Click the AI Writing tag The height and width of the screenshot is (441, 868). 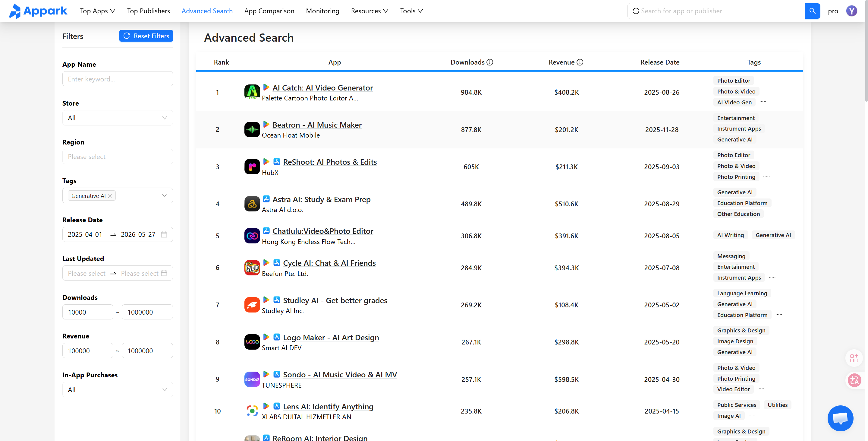pyautogui.click(x=730, y=235)
